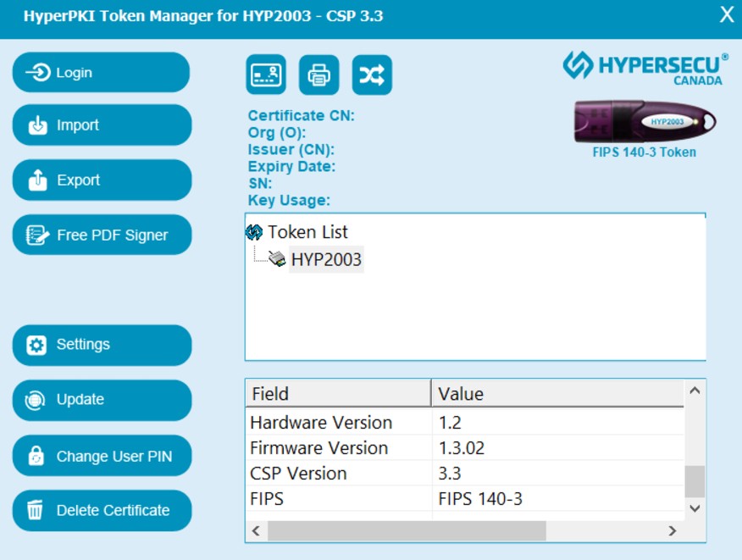Click the printer icon
The image size is (742, 560).
point(319,75)
